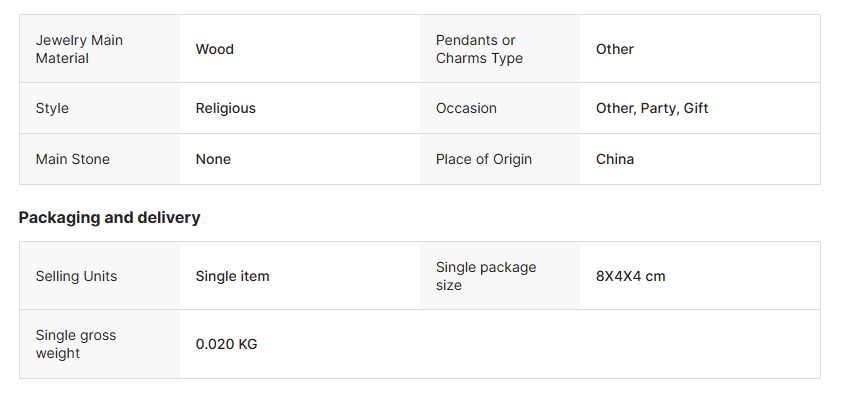Click empty cell beside gross weight

pyautogui.click(x=620, y=344)
